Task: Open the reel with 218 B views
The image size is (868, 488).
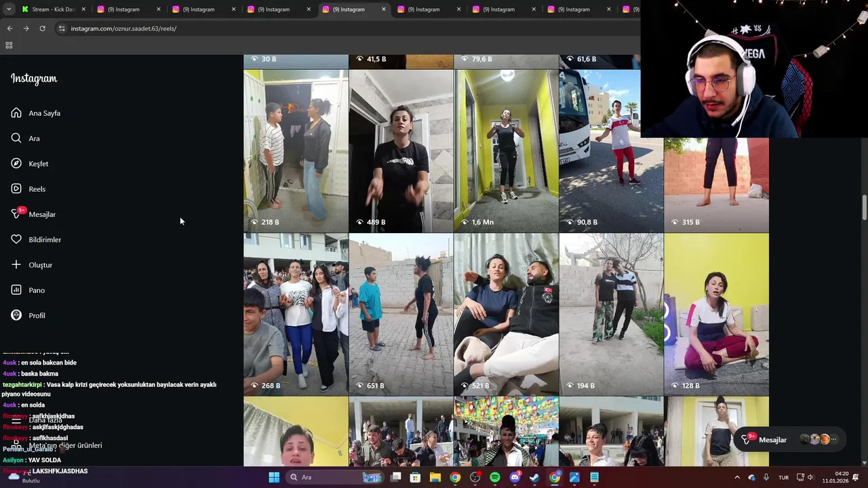Action: point(296,150)
